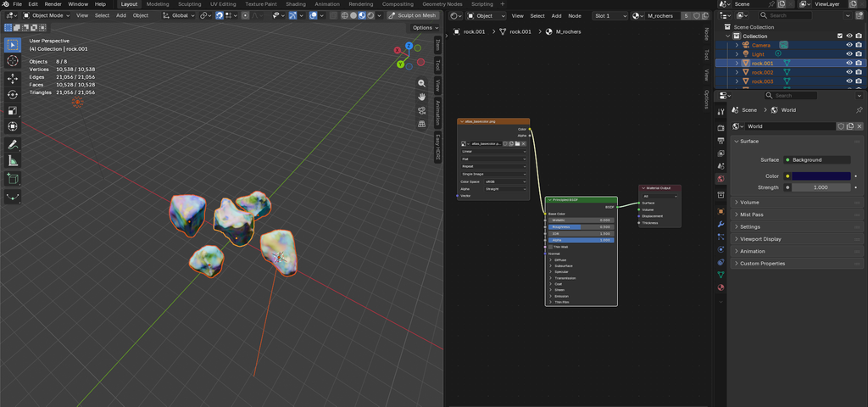Expand the Volume panel
Image resolution: width=868 pixels, height=407 pixels.
(797, 202)
